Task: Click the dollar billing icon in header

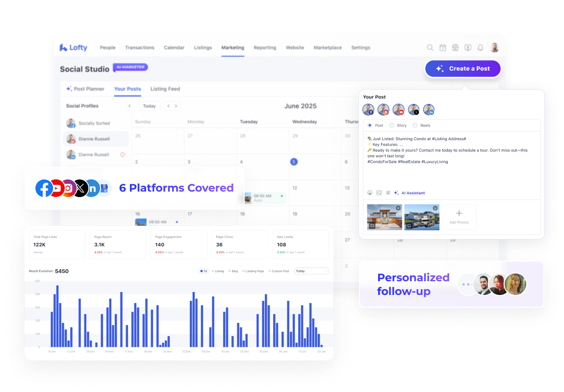Action: [468, 48]
